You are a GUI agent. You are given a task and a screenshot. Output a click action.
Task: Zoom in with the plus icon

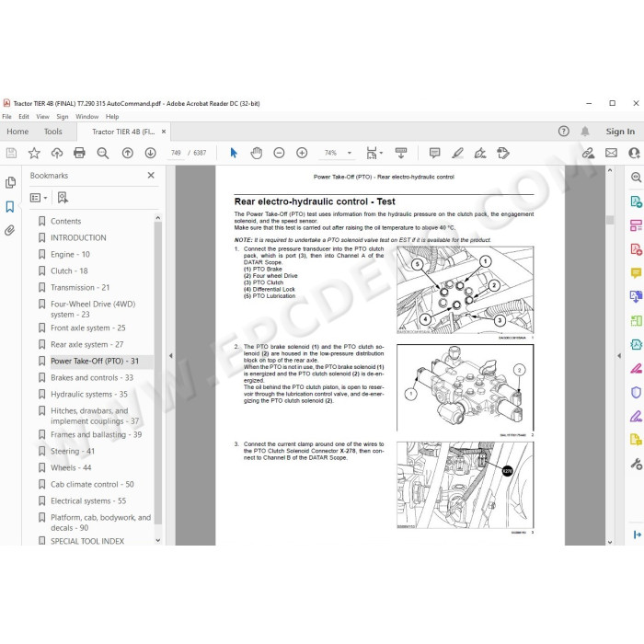pos(302,154)
